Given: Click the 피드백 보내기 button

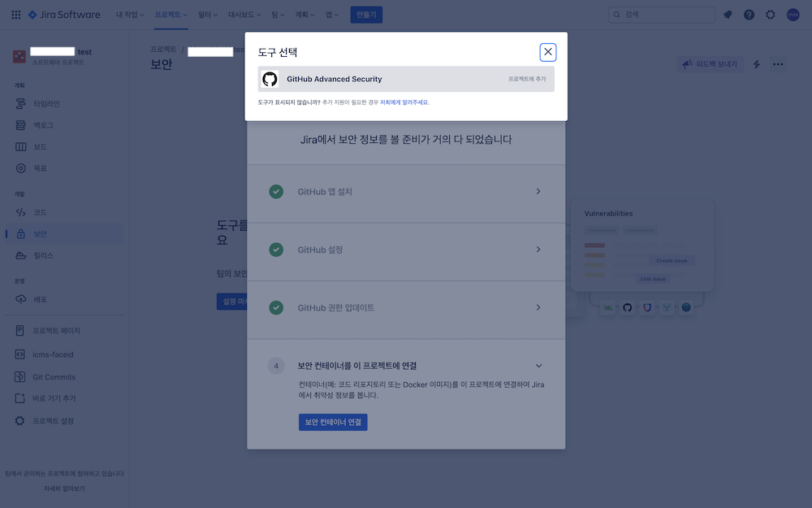Looking at the screenshot, I should pyautogui.click(x=710, y=63).
